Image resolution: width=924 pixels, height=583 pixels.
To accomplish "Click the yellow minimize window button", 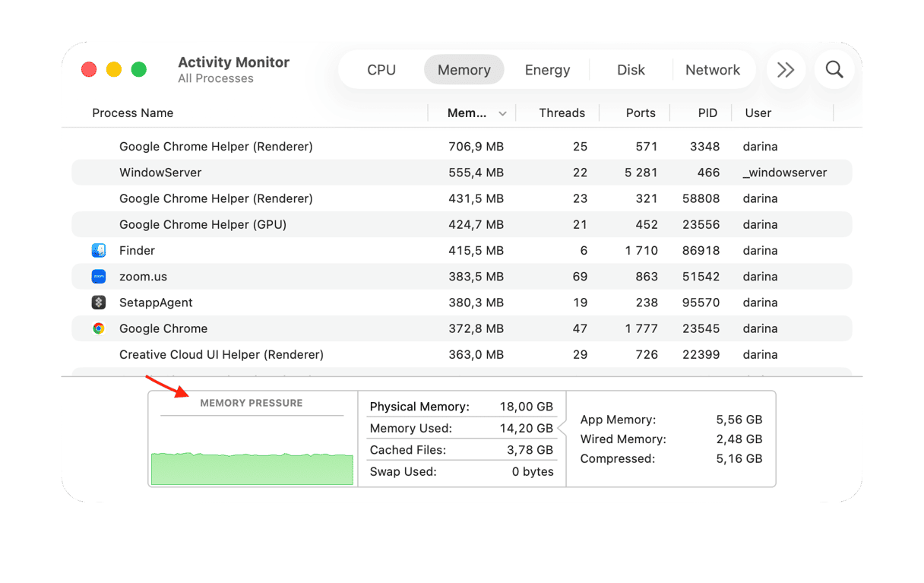I will point(114,70).
